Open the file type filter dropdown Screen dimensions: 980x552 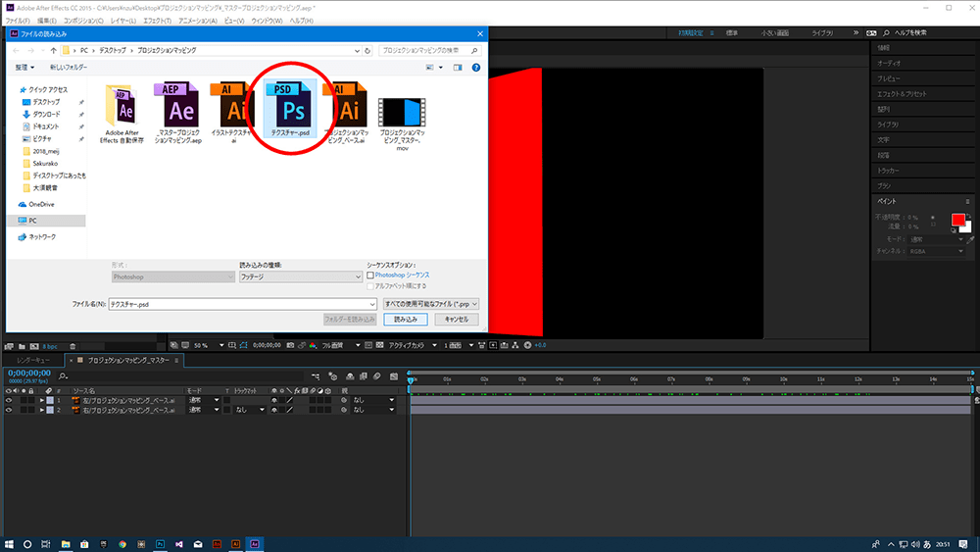coord(432,304)
